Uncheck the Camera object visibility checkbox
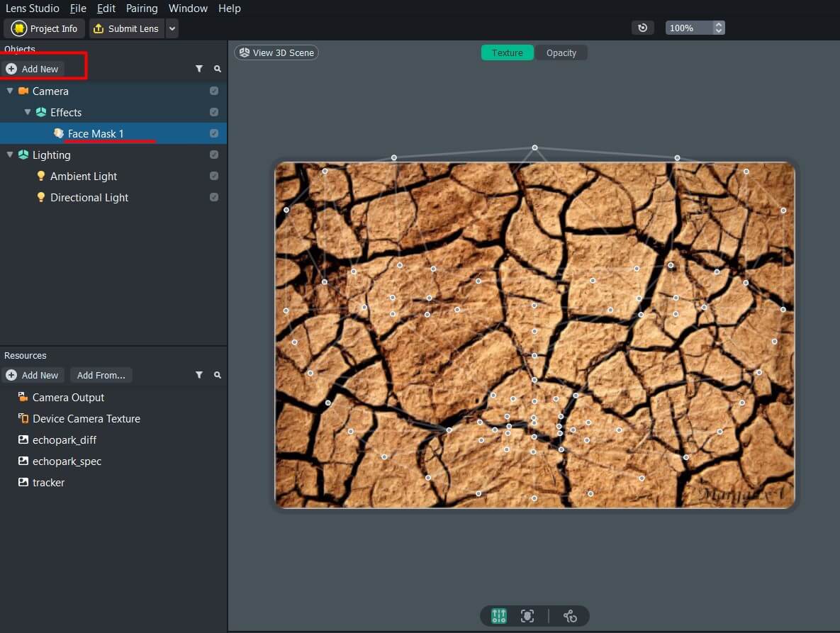Screen dimensions: 840x633 [x=214, y=91]
